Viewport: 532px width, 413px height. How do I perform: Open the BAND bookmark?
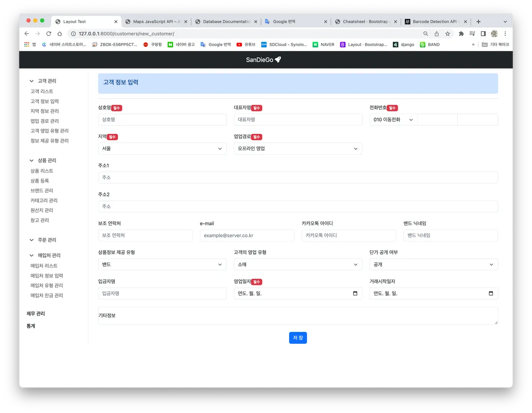point(430,44)
